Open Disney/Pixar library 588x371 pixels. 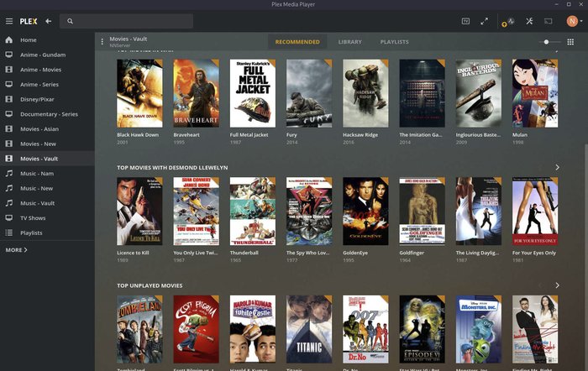pyautogui.click(x=47, y=99)
